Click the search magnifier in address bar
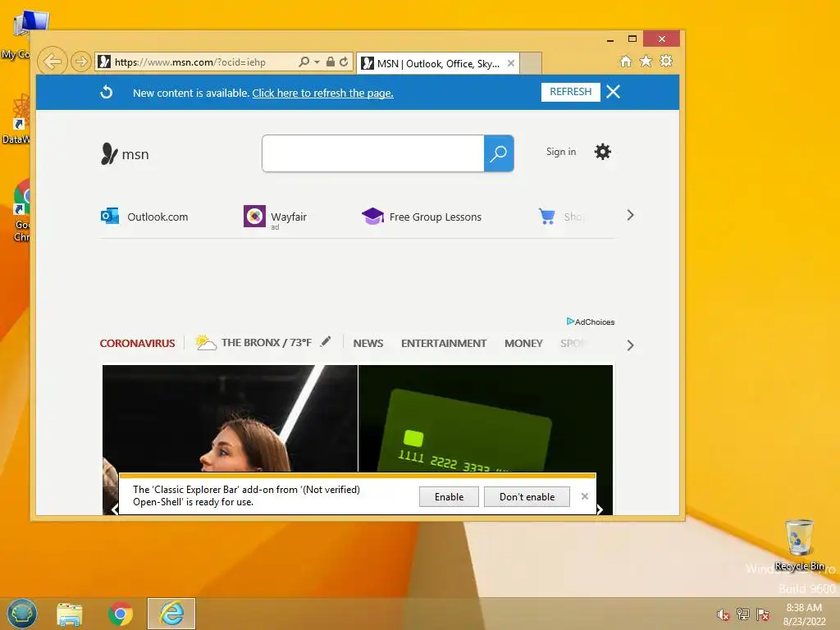 [304, 62]
